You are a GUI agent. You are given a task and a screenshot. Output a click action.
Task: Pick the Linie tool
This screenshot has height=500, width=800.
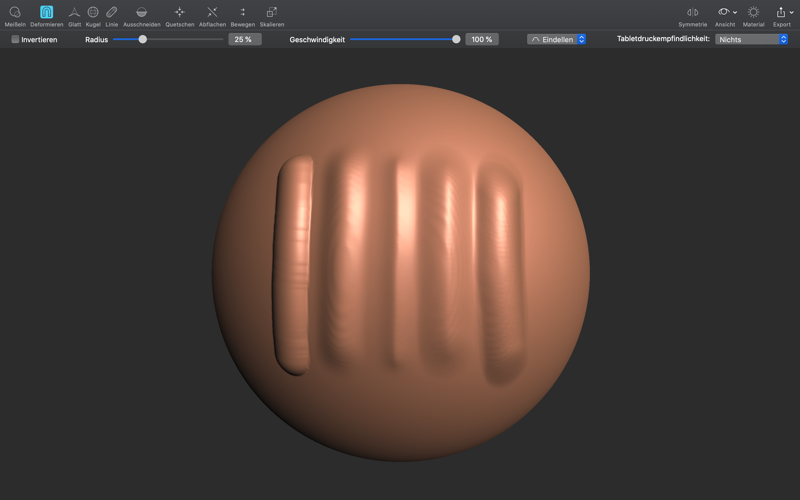[x=111, y=13]
